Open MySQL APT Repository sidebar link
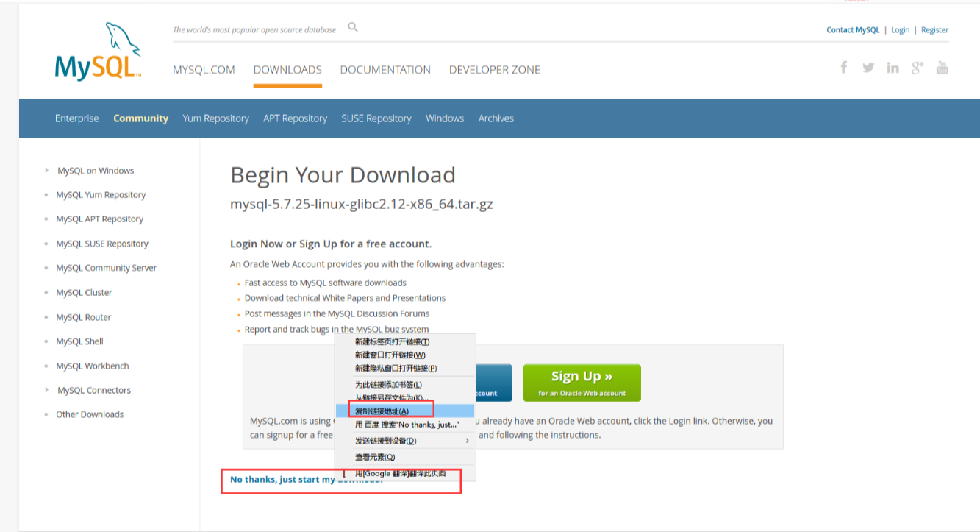Screen dimensions: 980x532 tap(99, 219)
